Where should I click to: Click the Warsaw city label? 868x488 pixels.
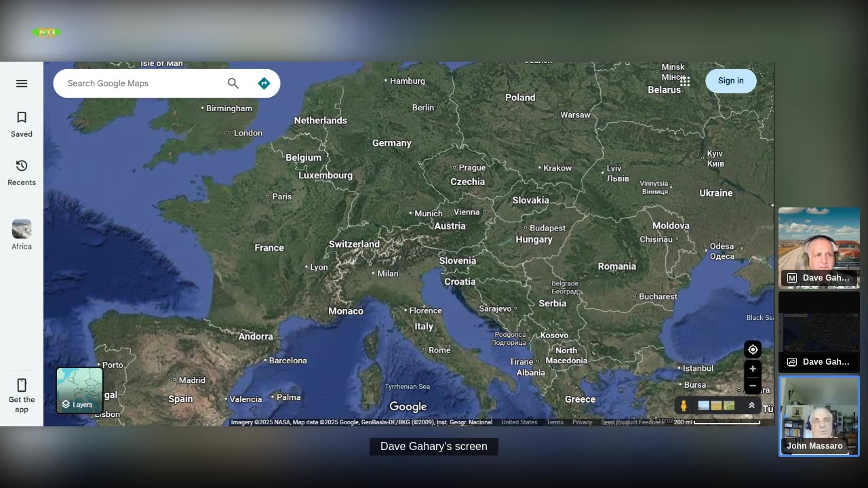point(576,115)
